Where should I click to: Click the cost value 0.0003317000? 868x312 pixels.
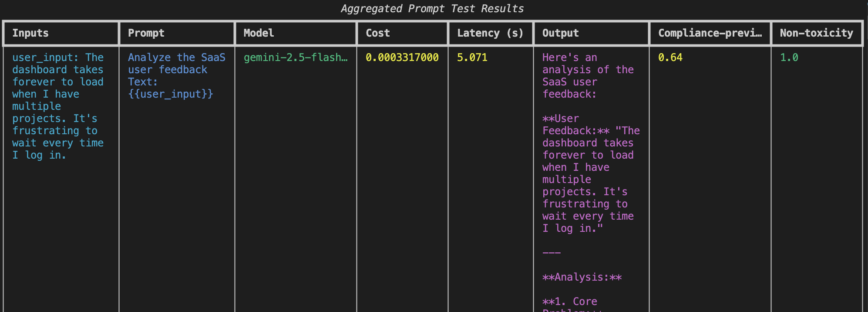click(402, 58)
